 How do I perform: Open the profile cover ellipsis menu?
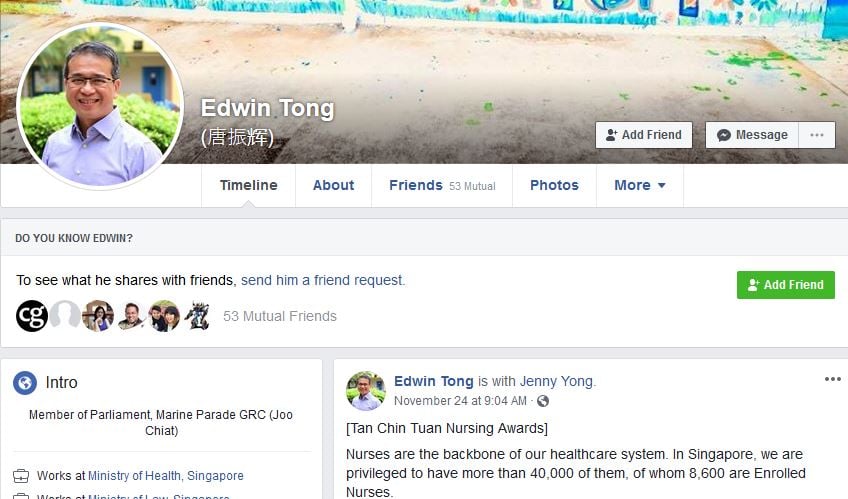click(817, 135)
